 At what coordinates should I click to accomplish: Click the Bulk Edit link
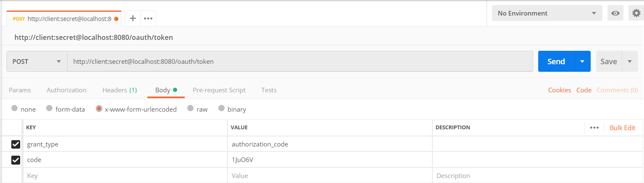[622, 128]
